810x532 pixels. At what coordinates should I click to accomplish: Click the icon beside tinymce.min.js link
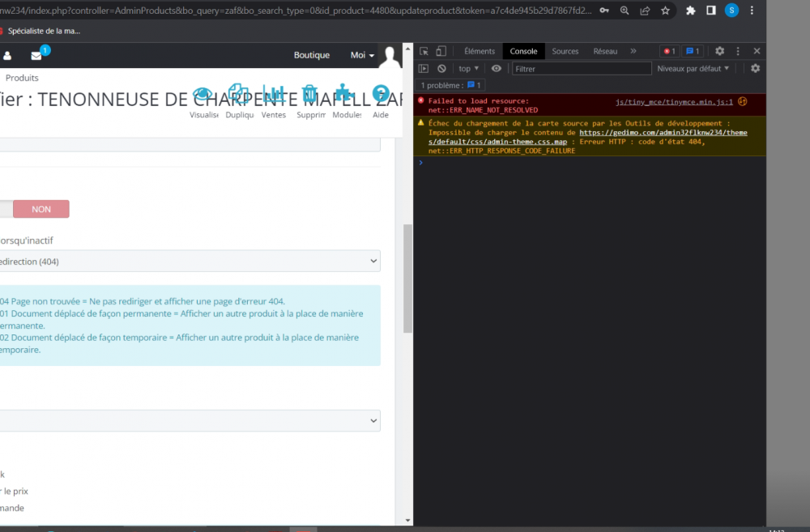tap(742, 102)
